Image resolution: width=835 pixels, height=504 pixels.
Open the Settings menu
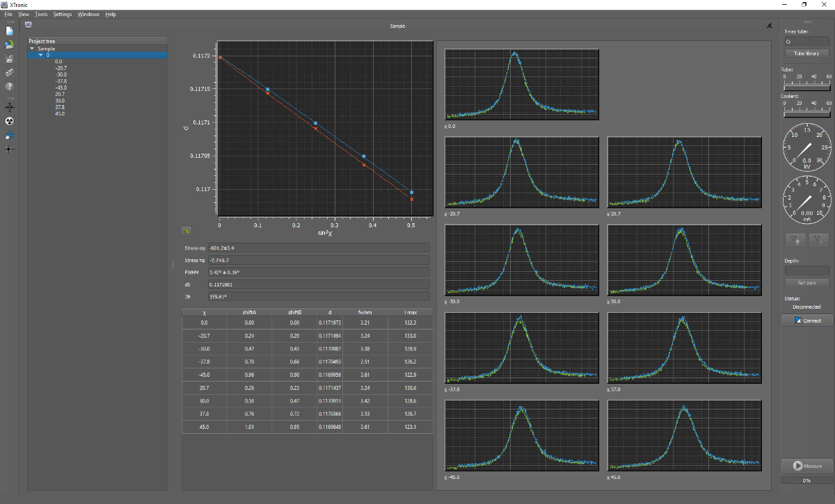(x=62, y=14)
